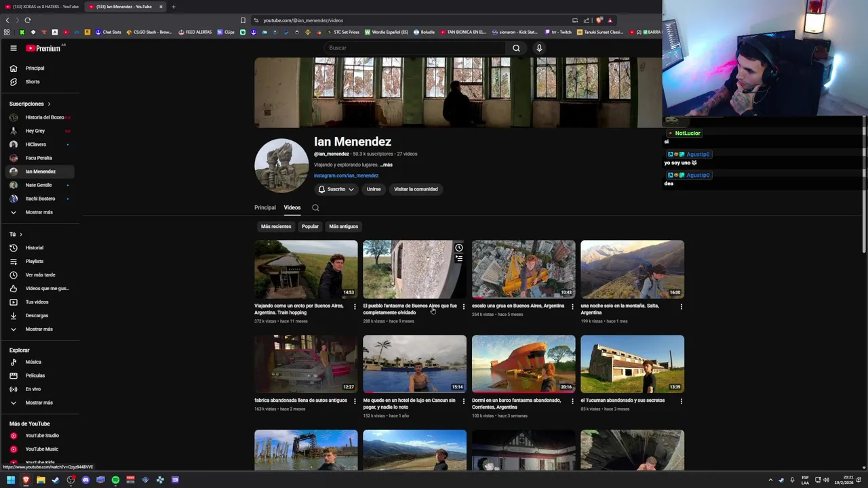Screen dimensions: 868x488
Task: Click Visitar la comunidad button
Action: (416, 189)
